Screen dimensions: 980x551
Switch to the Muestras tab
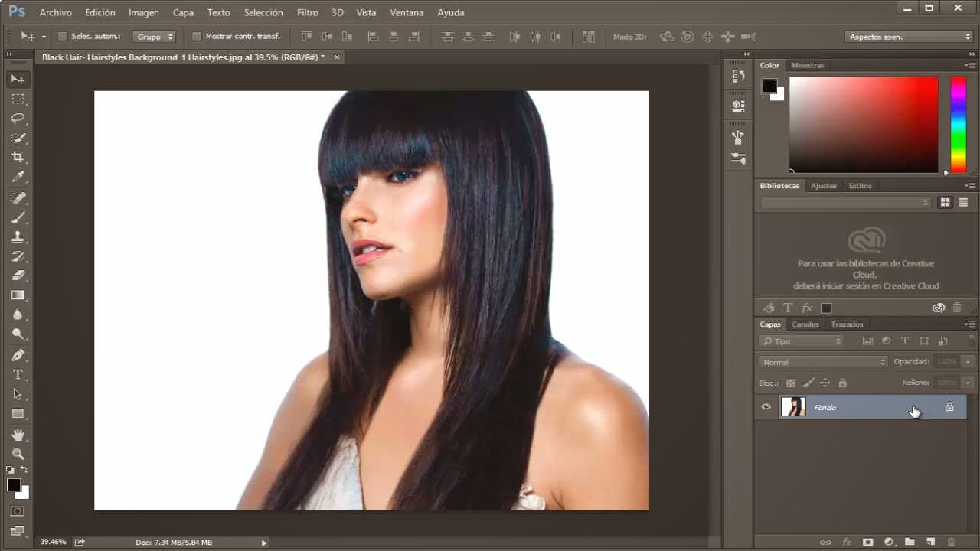coord(808,66)
